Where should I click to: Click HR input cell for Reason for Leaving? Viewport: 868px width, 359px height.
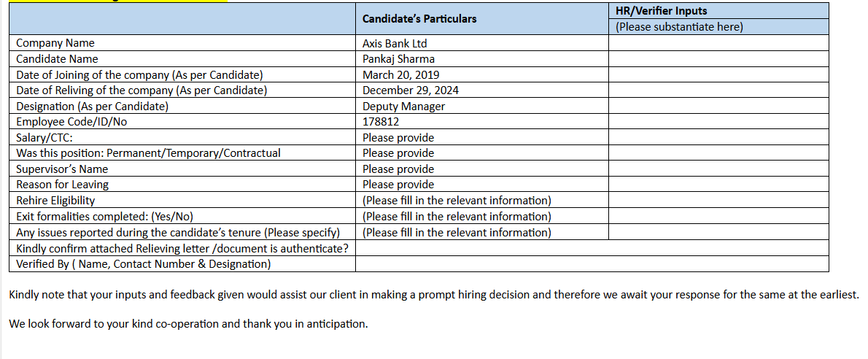pyautogui.click(x=718, y=185)
